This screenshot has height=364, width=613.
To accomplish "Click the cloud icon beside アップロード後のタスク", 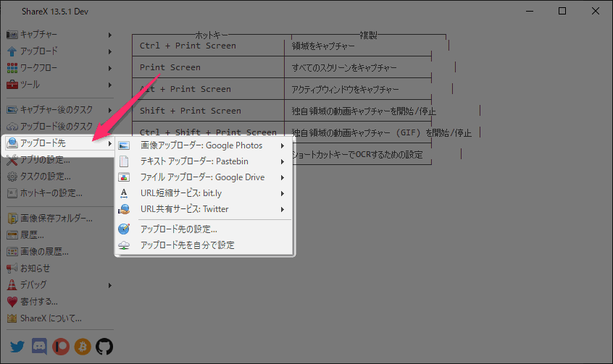I will coord(12,127).
